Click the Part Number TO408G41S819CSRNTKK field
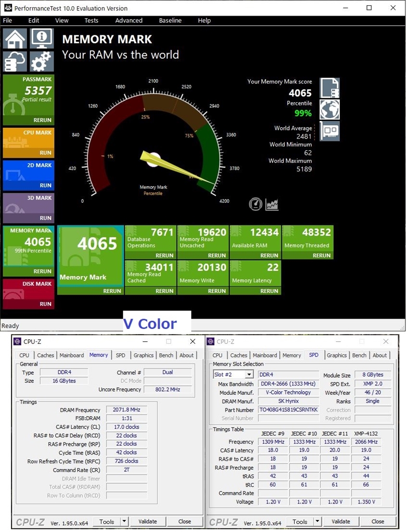408x532 pixels. [x=289, y=409]
